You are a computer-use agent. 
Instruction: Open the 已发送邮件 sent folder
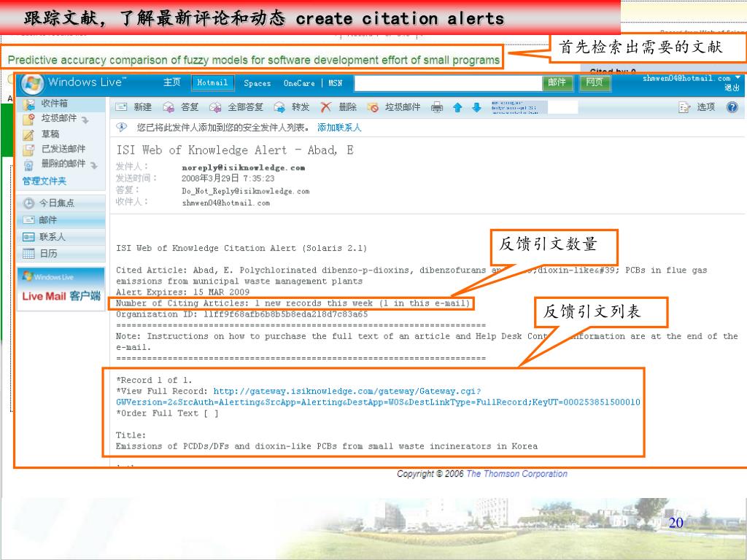click(x=63, y=149)
